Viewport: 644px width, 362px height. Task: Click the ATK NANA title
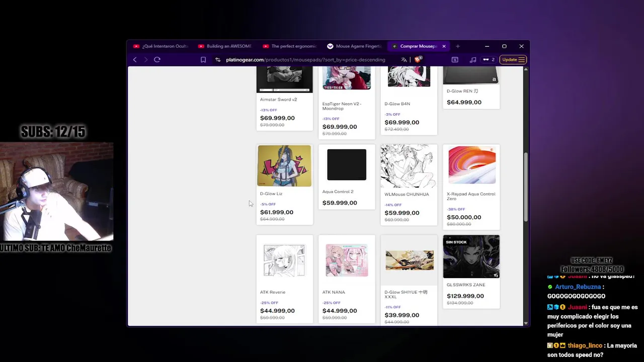pyautogui.click(x=334, y=292)
